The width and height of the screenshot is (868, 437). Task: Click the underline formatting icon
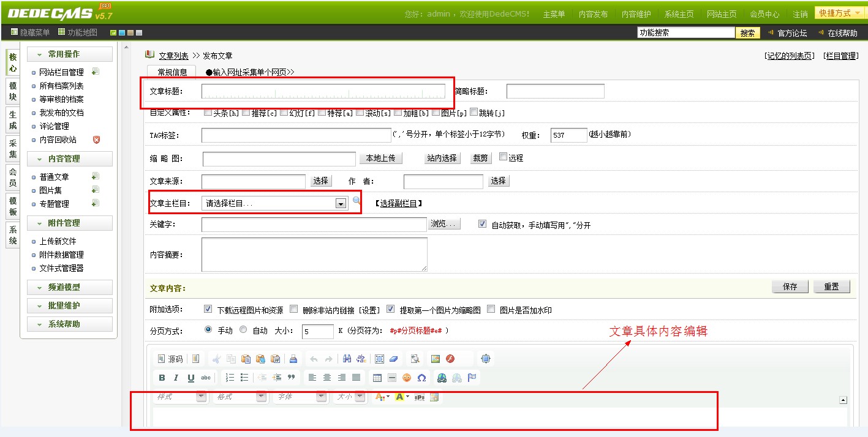[191, 378]
